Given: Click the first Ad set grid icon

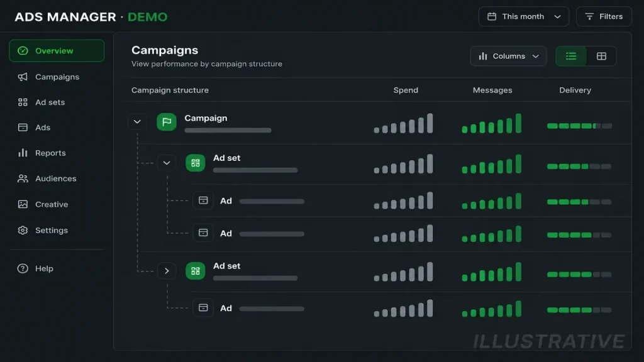Looking at the screenshot, I should pos(196,163).
